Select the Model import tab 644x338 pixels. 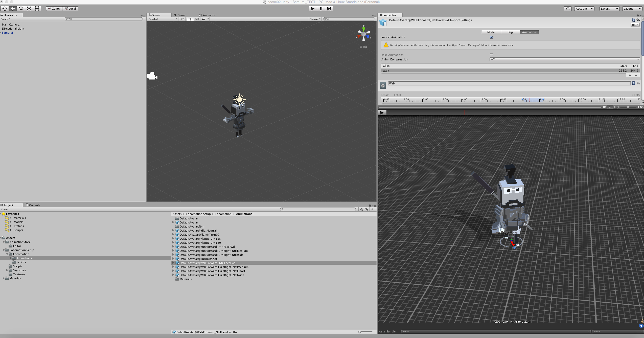491,32
